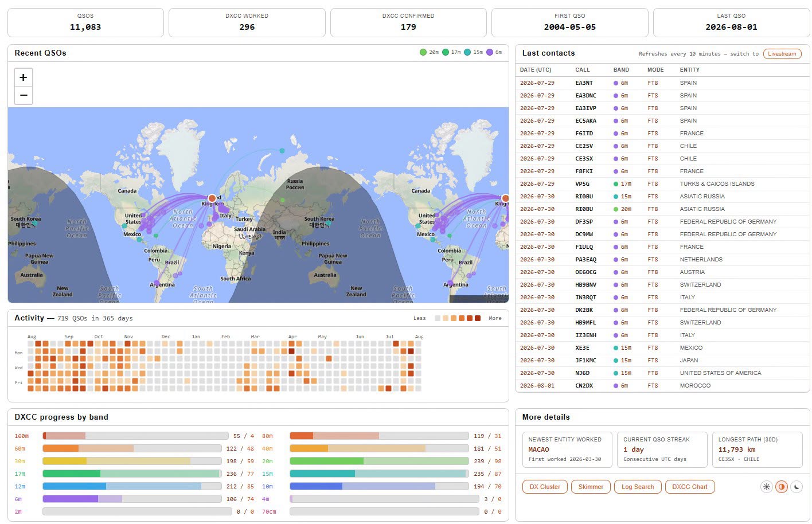Switch to light theme sun icon
The image size is (812, 524).
766,487
